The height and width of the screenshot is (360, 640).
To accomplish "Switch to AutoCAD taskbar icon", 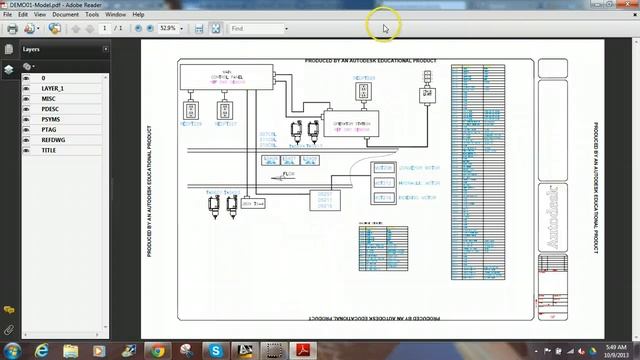I will (244, 351).
